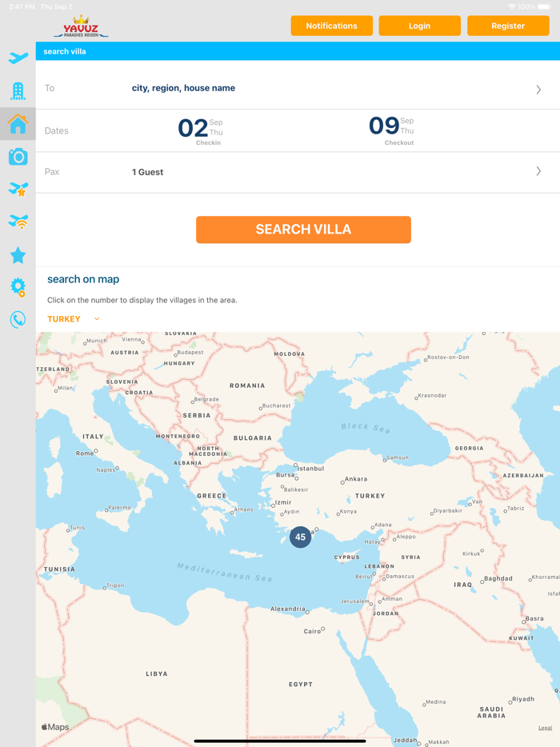This screenshot has width=560, height=747.
Task: Click Alexandria label on the map
Action: (288, 609)
